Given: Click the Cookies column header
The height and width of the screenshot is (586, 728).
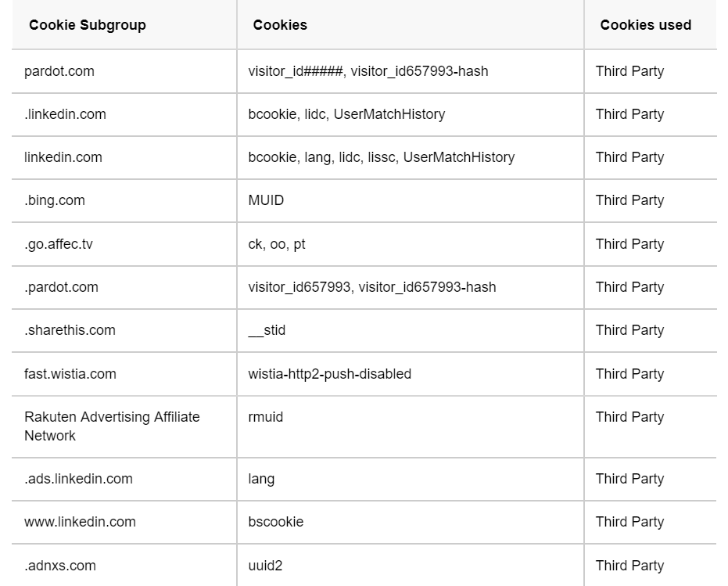Looking at the screenshot, I should (280, 25).
